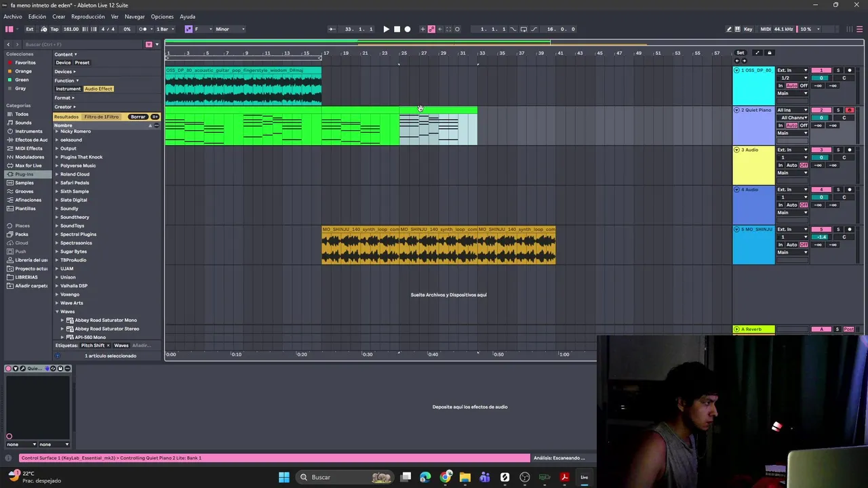Image resolution: width=868 pixels, height=488 pixels.
Task: Select the Orange collection
Action: click(x=24, y=71)
